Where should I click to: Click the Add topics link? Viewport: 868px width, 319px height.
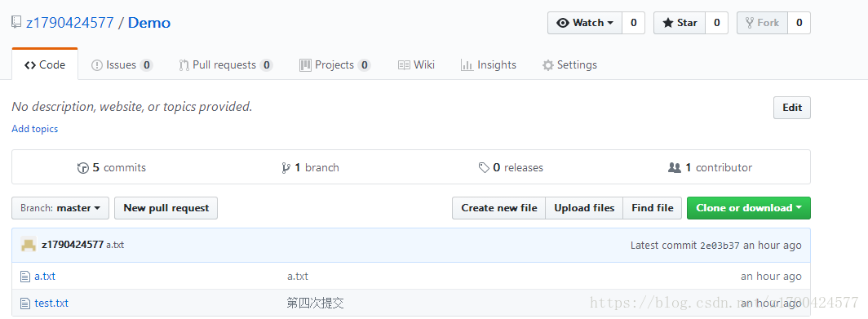35,128
